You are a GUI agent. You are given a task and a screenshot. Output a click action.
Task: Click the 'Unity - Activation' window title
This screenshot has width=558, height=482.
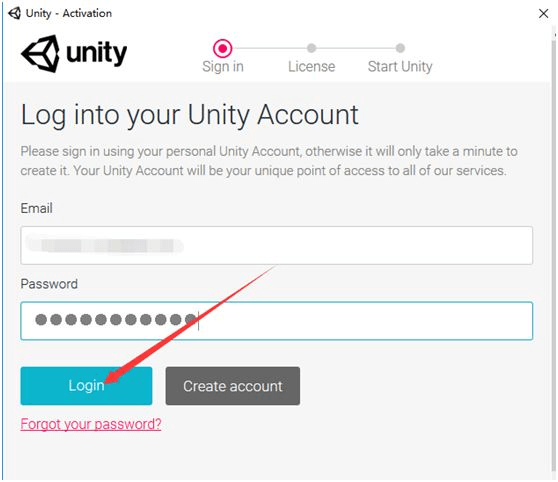click(x=69, y=14)
